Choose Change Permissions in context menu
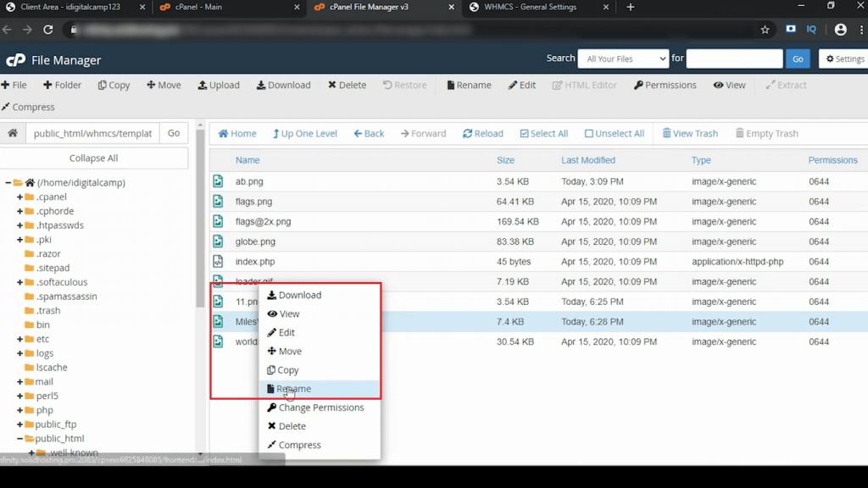Image resolution: width=868 pixels, height=488 pixels. 320,408
